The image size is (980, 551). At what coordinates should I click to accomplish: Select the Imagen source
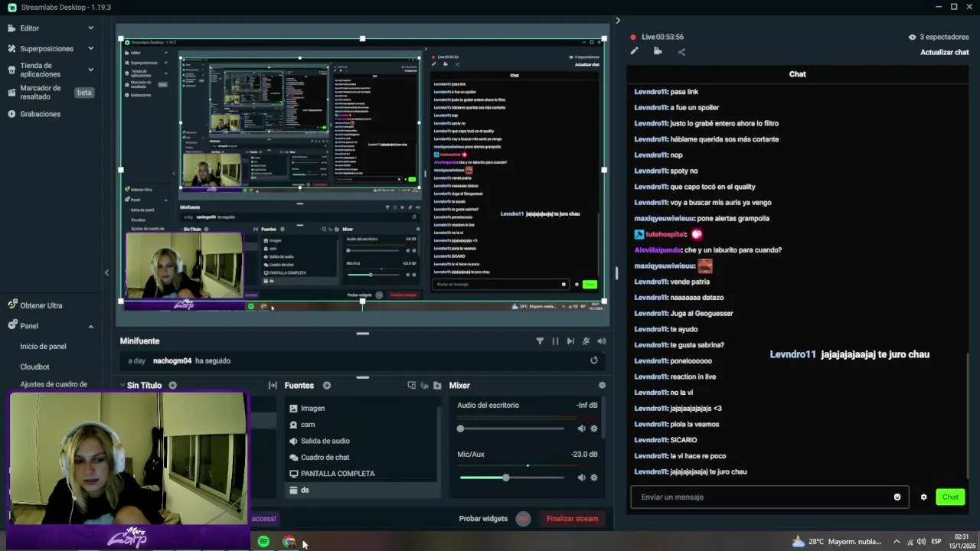(x=361, y=409)
